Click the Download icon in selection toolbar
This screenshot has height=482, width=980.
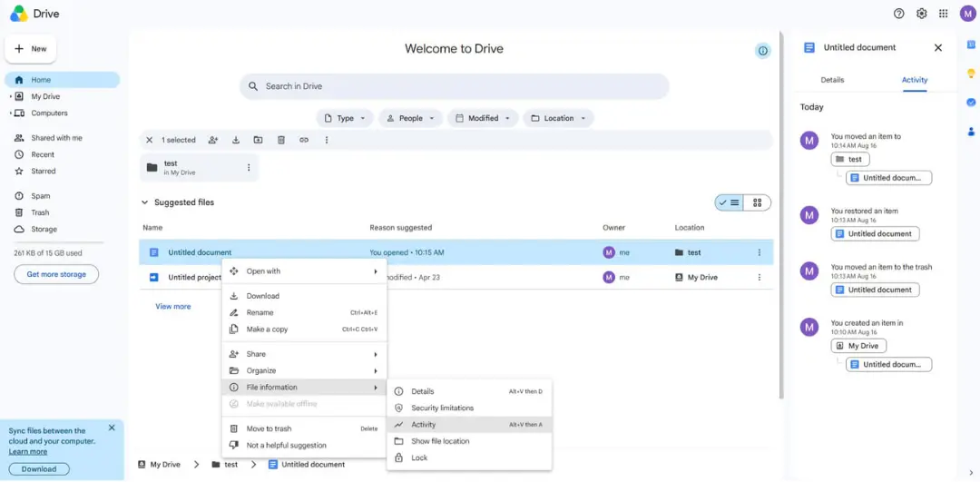tap(236, 140)
